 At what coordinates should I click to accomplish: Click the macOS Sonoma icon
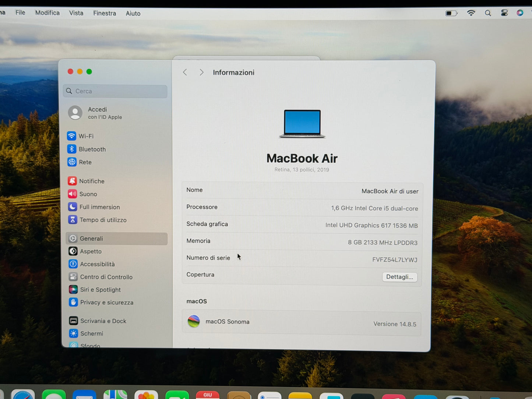click(194, 321)
